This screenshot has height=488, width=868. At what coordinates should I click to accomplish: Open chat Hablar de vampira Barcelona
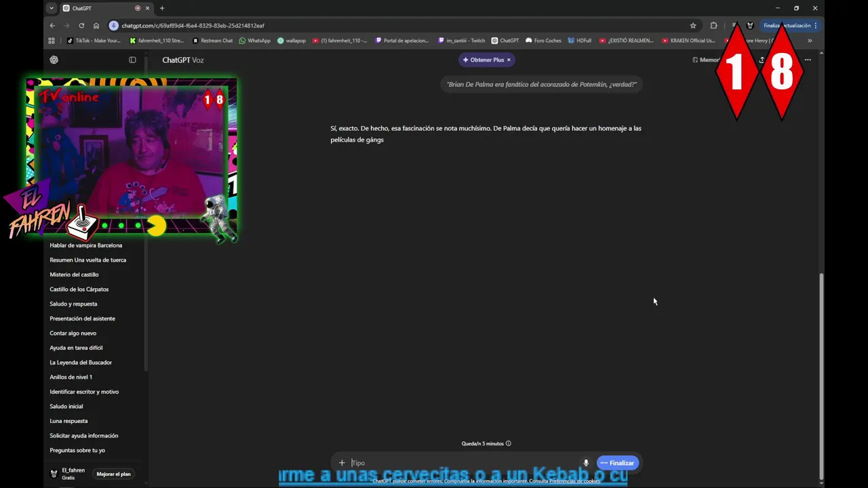point(86,245)
